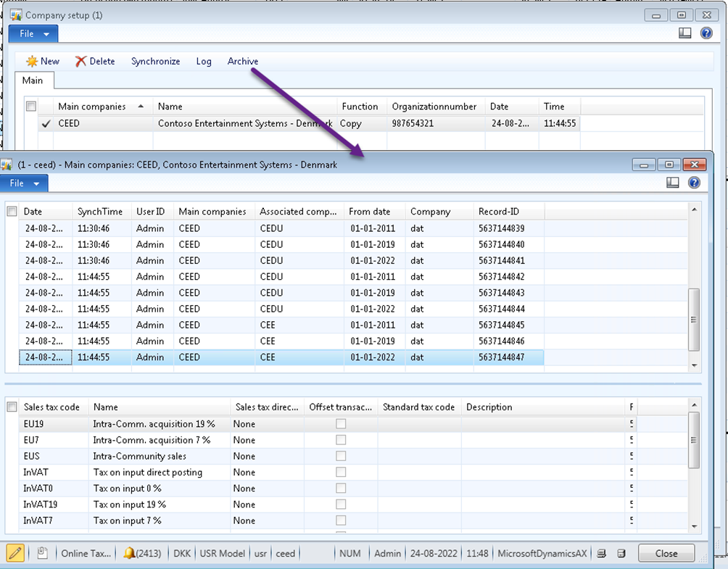Toggle Offset transaction checkbox for EU19

(341, 424)
